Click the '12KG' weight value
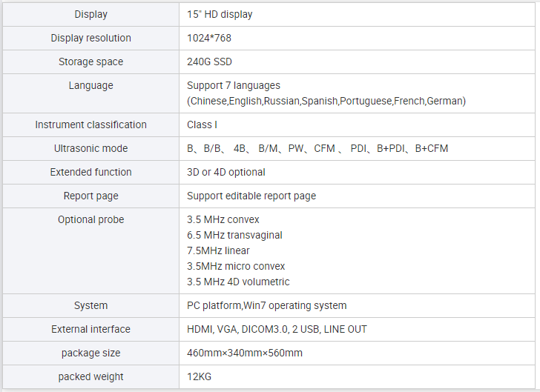The height and width of the screenshot is (392, 540). 199,377
